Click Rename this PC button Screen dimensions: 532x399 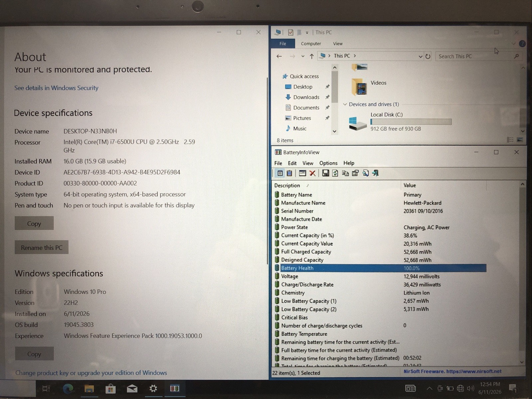[x=42, y=248]
